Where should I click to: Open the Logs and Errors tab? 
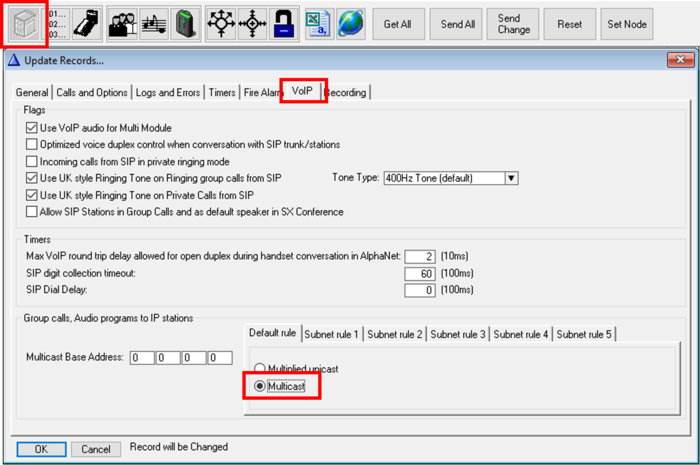pos(168,92)
